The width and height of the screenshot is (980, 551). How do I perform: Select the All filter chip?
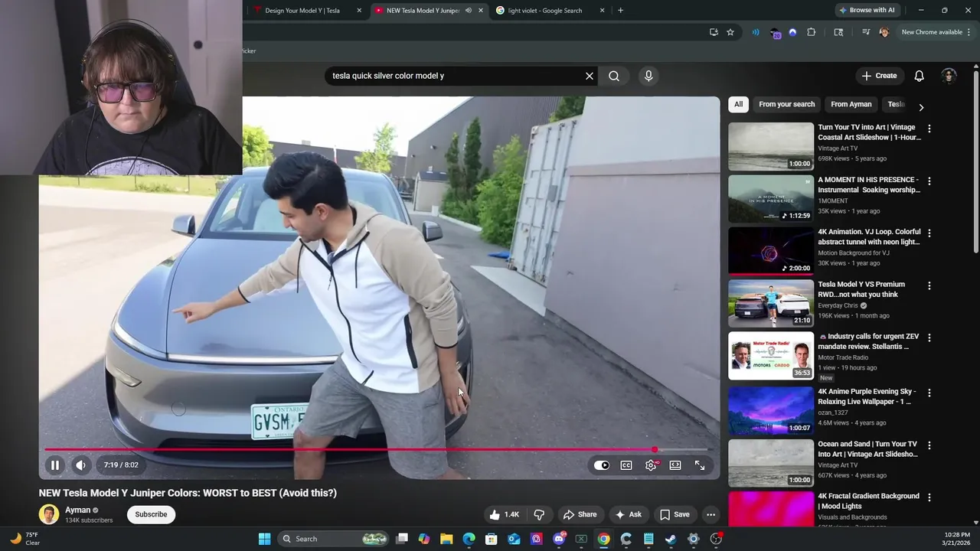pyautogui.click(x=738, y=104)
